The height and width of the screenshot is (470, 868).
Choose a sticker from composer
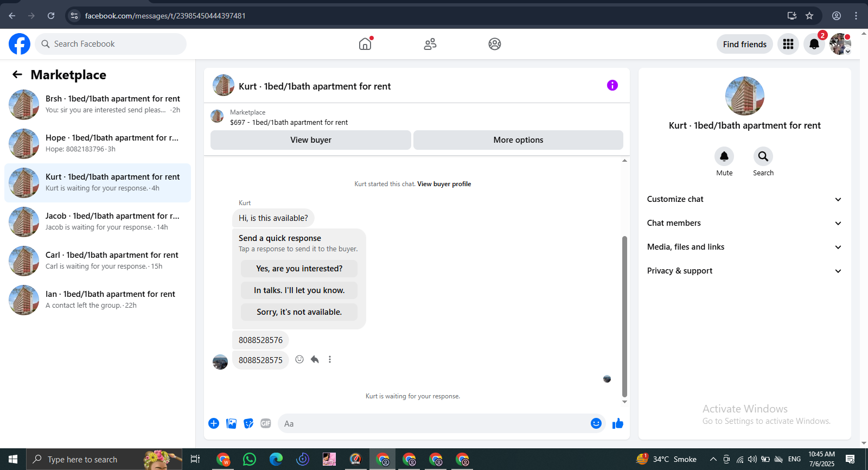tap(248, 423)
